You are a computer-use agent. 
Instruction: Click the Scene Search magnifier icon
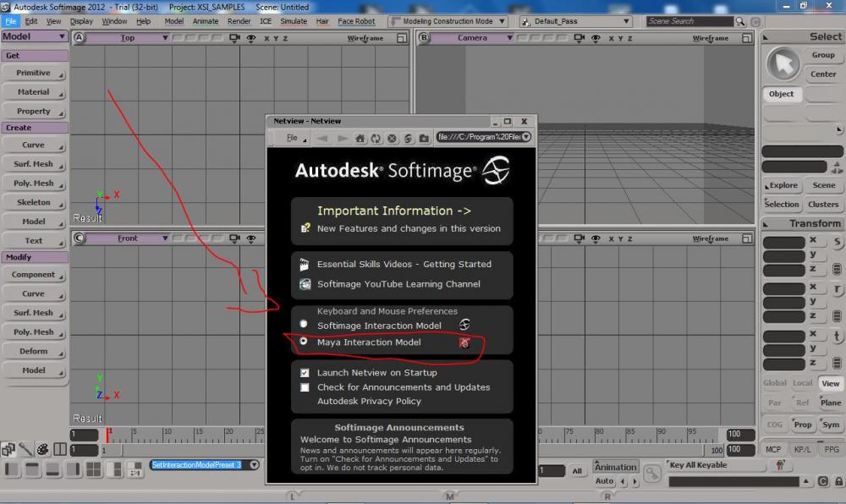(739, 21)
